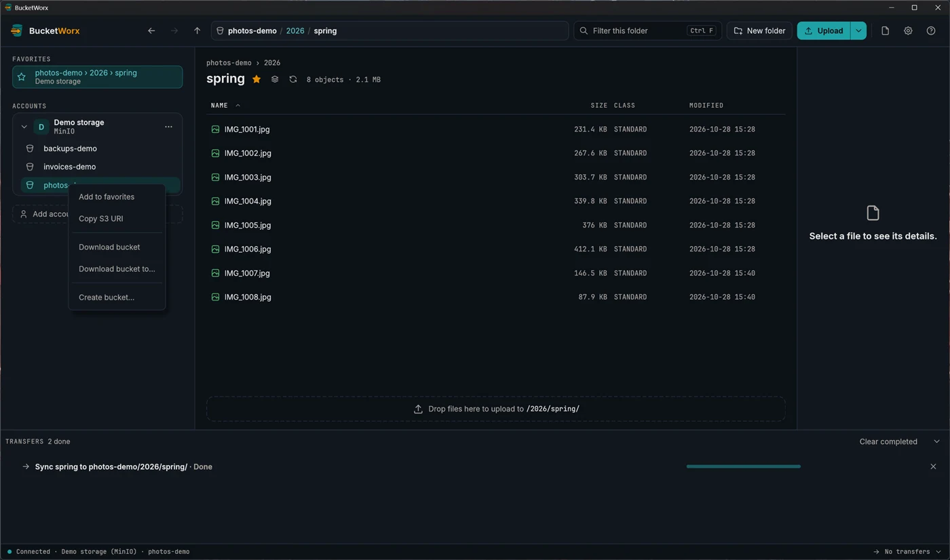Click the Sync spring transfer progress bar
Image resolution: width=950 pixels, height=560 pixels.
(743, 466)
